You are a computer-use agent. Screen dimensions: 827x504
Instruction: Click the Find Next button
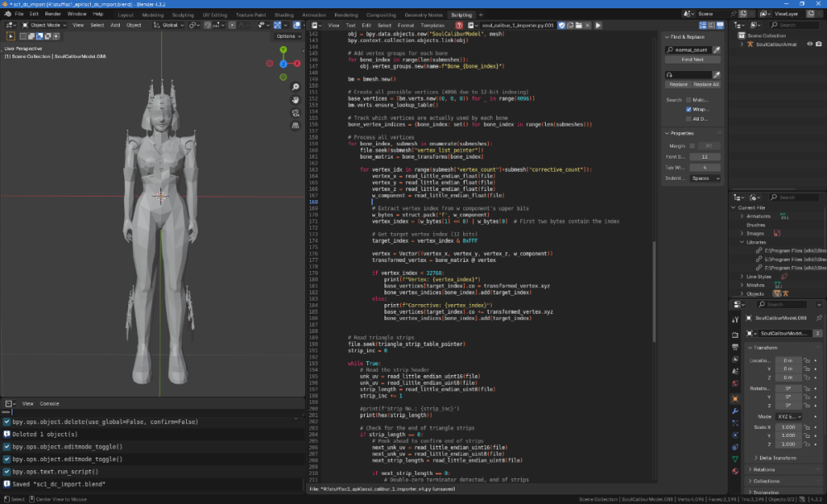(692, 59)
